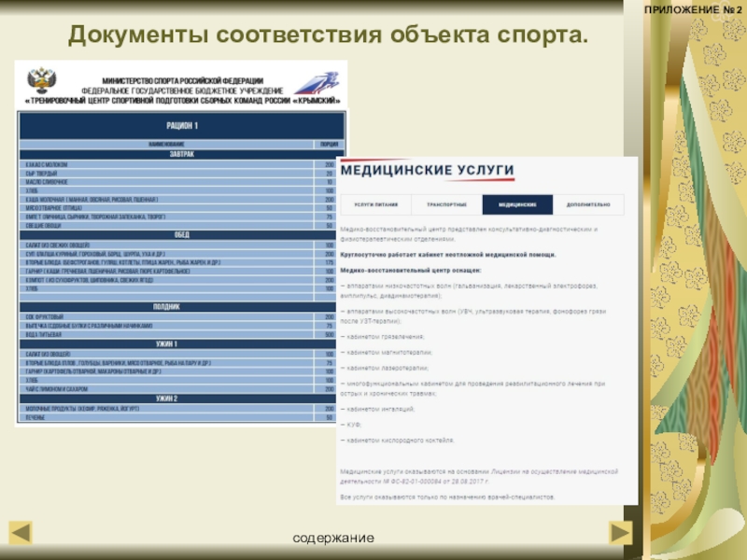Screen dimensions: 747x560
Task: Select the 'ВЫПЕЧКА' row
Action: click(x=178, y=326)
